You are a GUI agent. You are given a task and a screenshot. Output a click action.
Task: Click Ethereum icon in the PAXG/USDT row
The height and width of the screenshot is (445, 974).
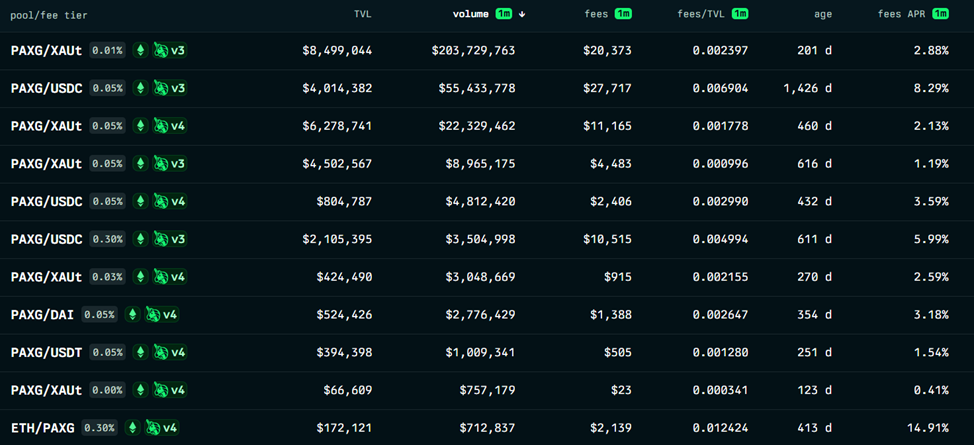pyautogui.click(x=140, y=352)
